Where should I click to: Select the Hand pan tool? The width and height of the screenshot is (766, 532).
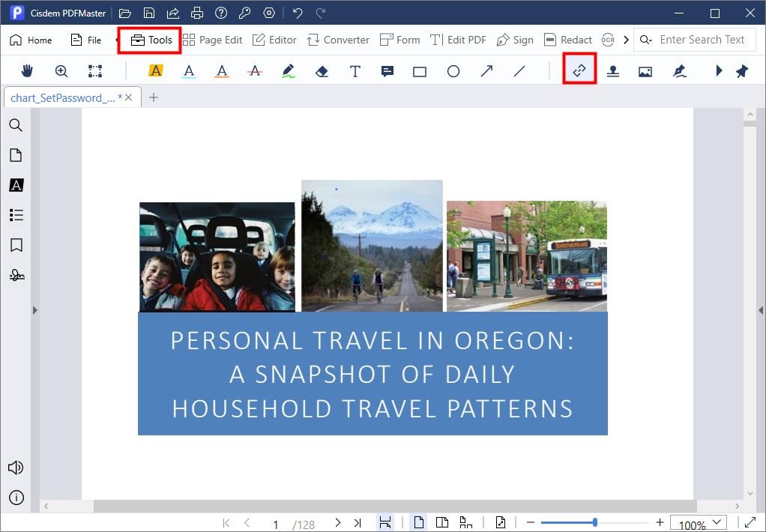28,71
